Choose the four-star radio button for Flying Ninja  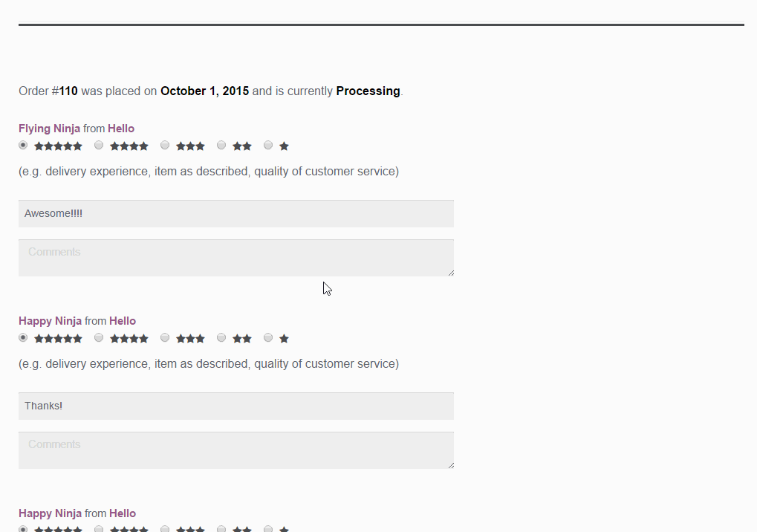tap(99, 146)
